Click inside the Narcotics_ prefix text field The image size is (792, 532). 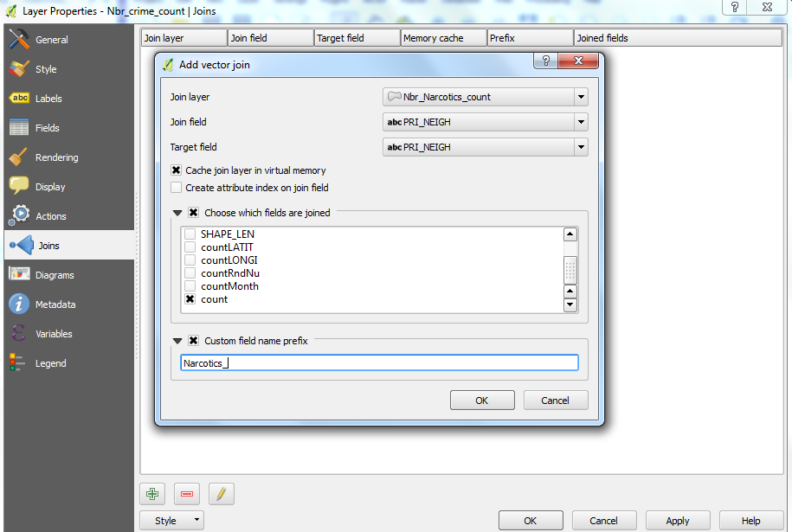378,362
